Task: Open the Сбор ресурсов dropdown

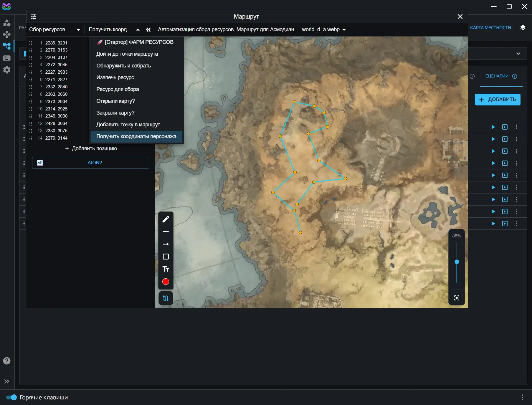Action: coord(55,29)
